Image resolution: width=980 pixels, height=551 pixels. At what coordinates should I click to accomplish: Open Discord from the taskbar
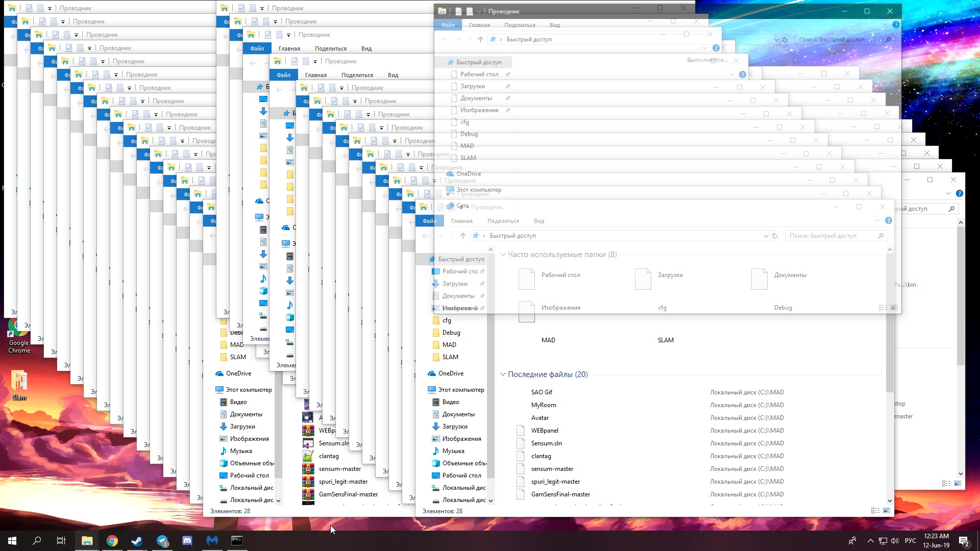point(187,541)
